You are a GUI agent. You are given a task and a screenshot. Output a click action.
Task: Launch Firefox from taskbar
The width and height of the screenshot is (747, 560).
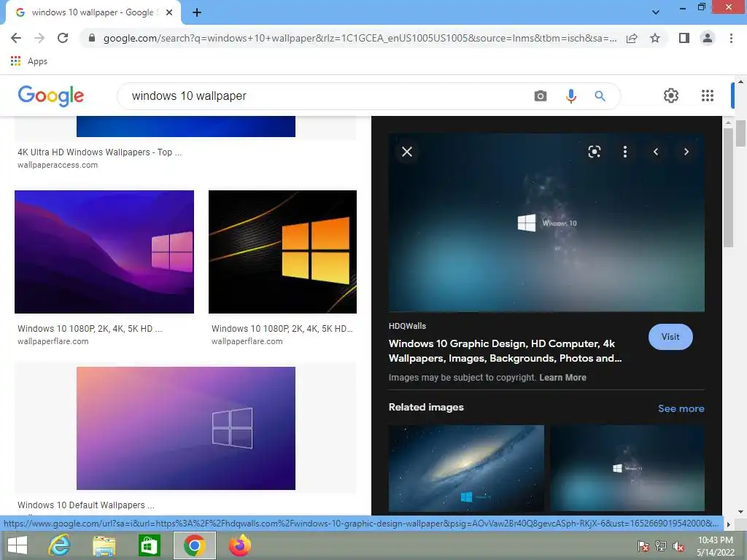tap(239, 545)
